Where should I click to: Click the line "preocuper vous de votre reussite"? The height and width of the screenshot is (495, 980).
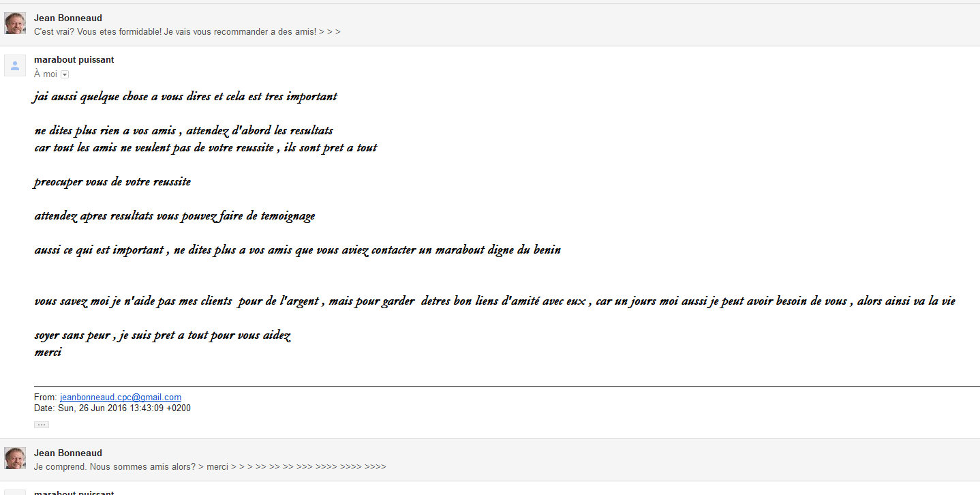pos(112,182)
